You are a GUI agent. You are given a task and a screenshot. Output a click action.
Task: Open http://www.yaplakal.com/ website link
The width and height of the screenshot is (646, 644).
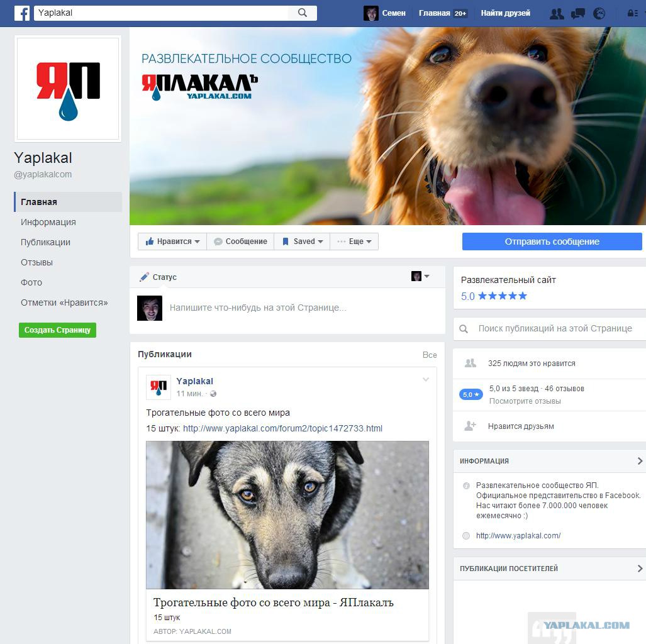pos(518,536)
